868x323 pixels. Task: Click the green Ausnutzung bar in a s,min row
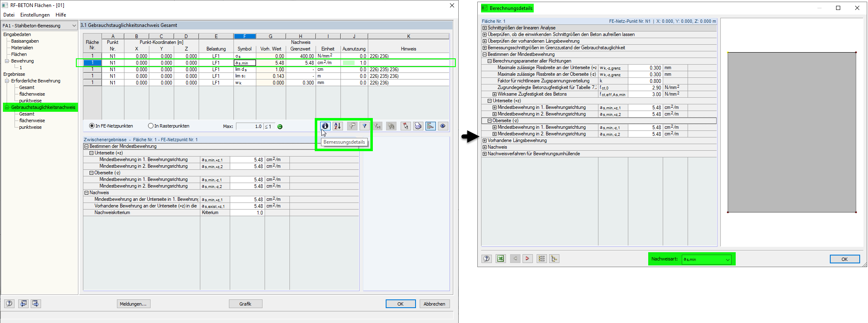[x=349, y=63]
